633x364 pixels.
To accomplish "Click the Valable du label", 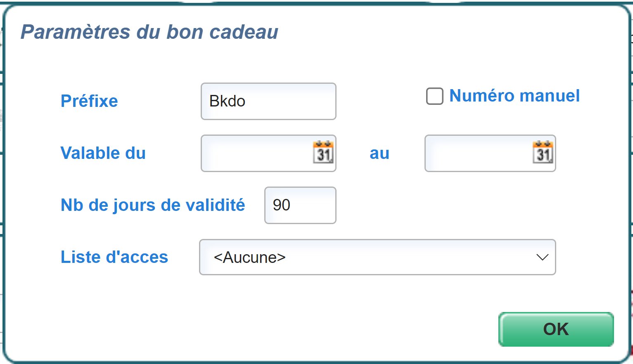I will tap(103, 153).
